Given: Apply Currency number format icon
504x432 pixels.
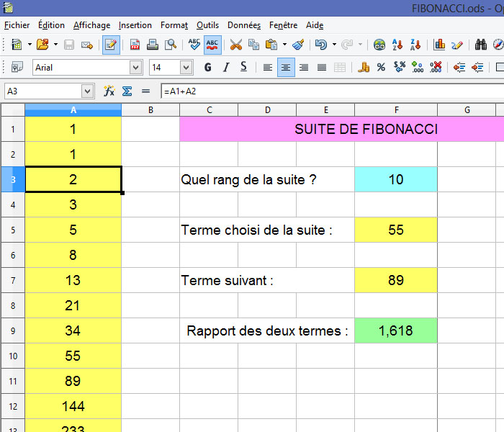Looking at the screenshot, I should click(364, 67).
